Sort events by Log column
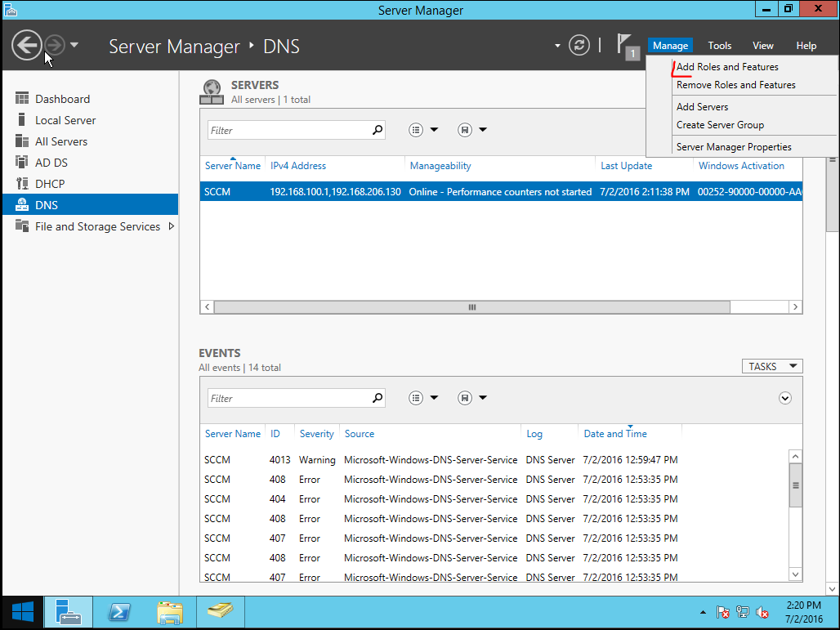The height and width of the screenshot is (630, 840). pyautogui.click(x=534, y=434)
